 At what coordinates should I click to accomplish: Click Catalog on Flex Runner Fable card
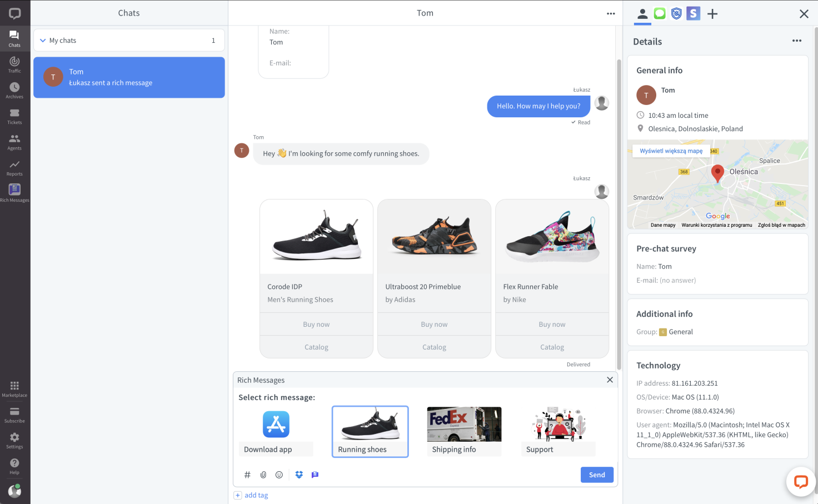[552, 347]
